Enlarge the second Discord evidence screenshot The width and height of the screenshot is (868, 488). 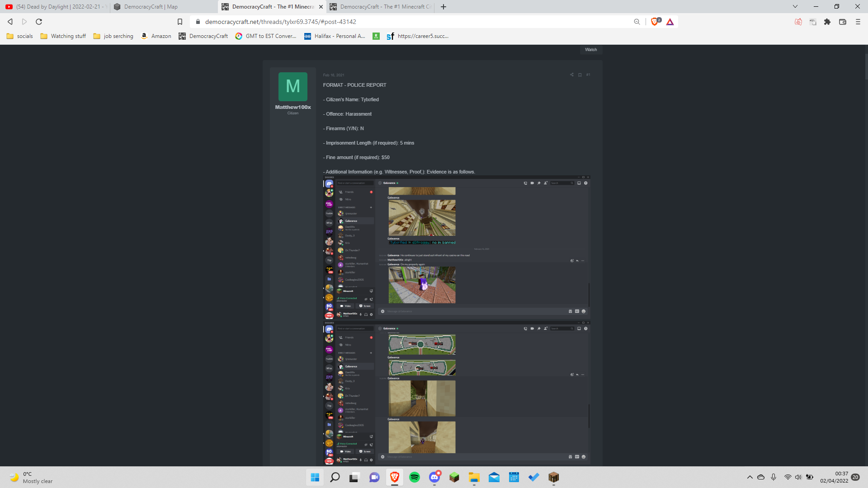coord(457,393)
